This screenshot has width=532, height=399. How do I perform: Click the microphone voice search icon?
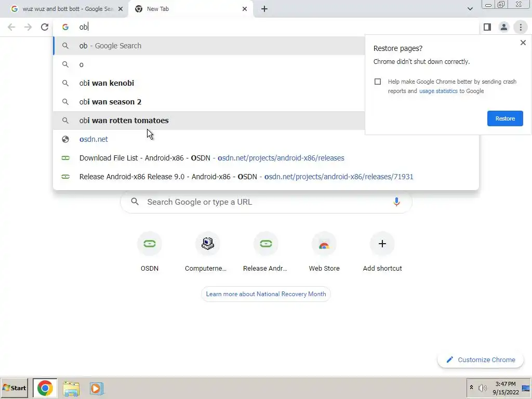[396, 202]
